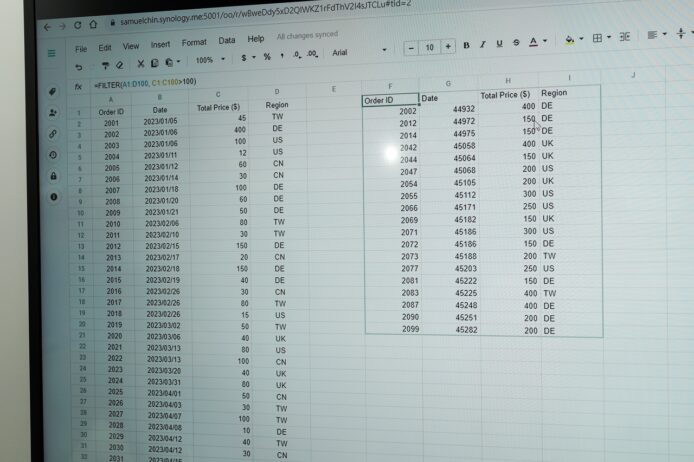694x462 pixels.
Task: Toggle strikethrough formatting
Action: pyautogui.click(x=515, y=43)
